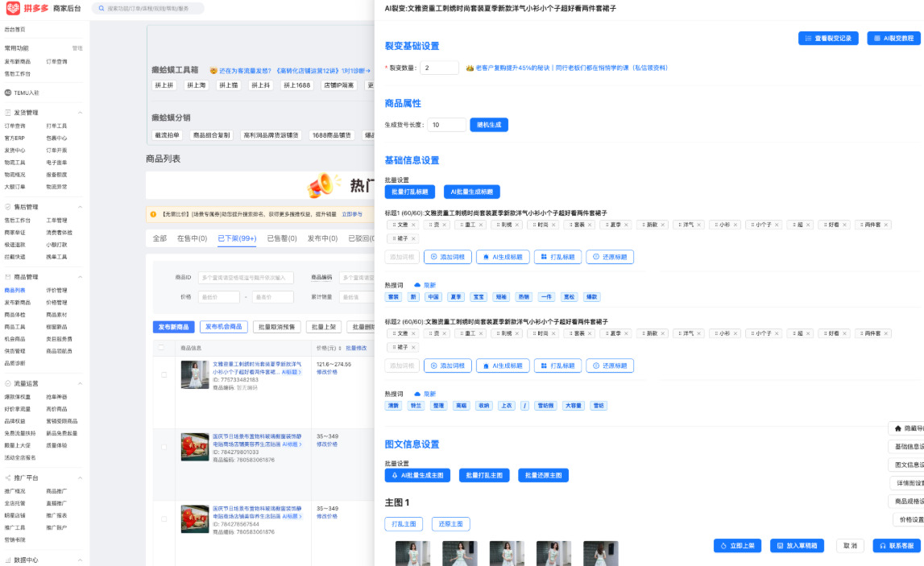Toggle the 数据中心 sidebar section chevron
This screenshot has width=924, height=566.
80,560
